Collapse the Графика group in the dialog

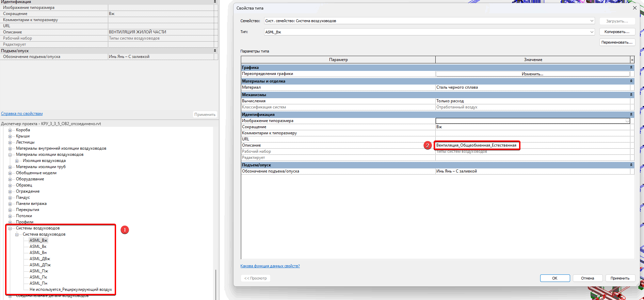(631, 67)
